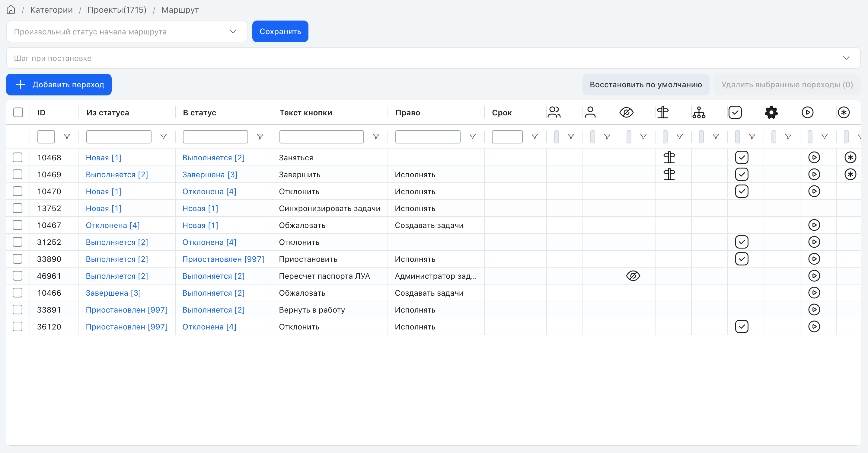This screenshot has width=868, height=453.
Task: Open Категории breadcrumb
Action: [x=52, y=10]
